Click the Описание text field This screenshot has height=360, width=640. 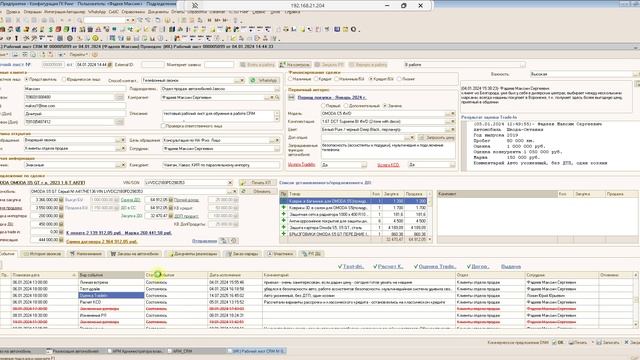click(218, 116)
